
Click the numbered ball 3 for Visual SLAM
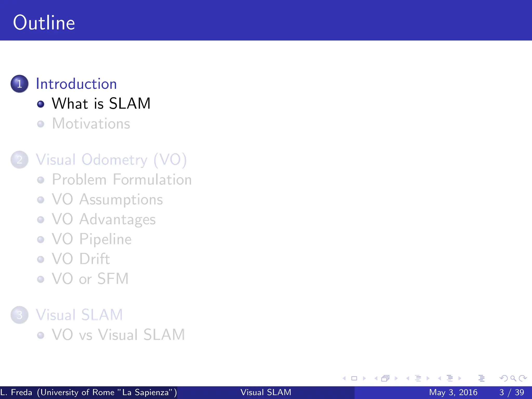(19, 315)
